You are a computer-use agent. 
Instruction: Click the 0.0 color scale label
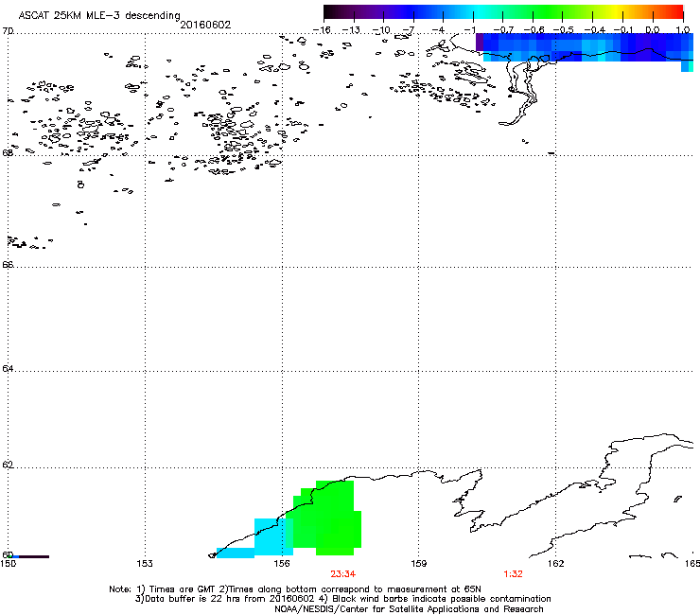653,30
